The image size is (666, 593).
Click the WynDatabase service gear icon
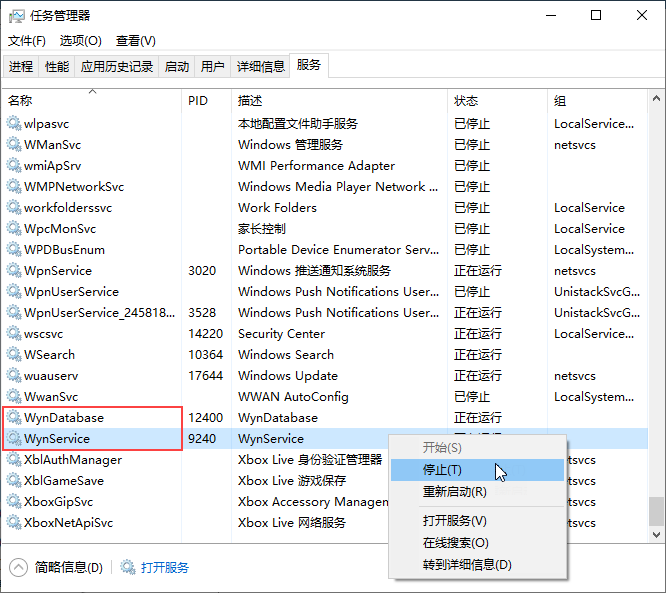(14, 418)
